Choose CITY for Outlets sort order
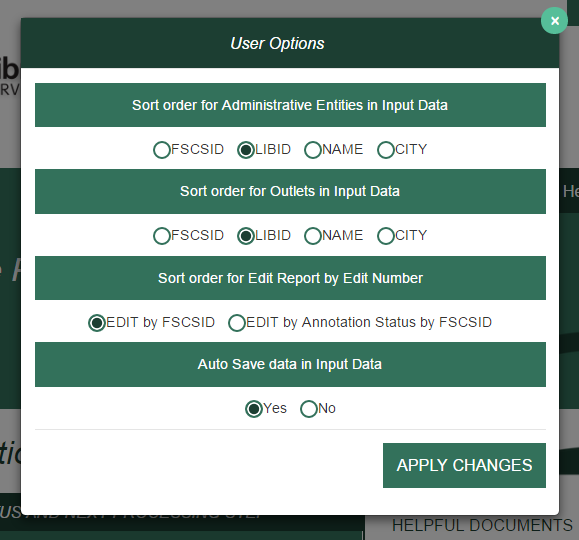The height and width of the screenshot is (540, 579). 386,236
